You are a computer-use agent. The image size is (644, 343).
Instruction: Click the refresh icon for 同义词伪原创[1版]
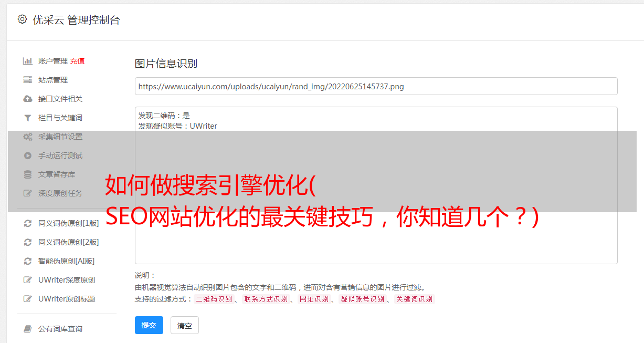[x=28, y=223]
